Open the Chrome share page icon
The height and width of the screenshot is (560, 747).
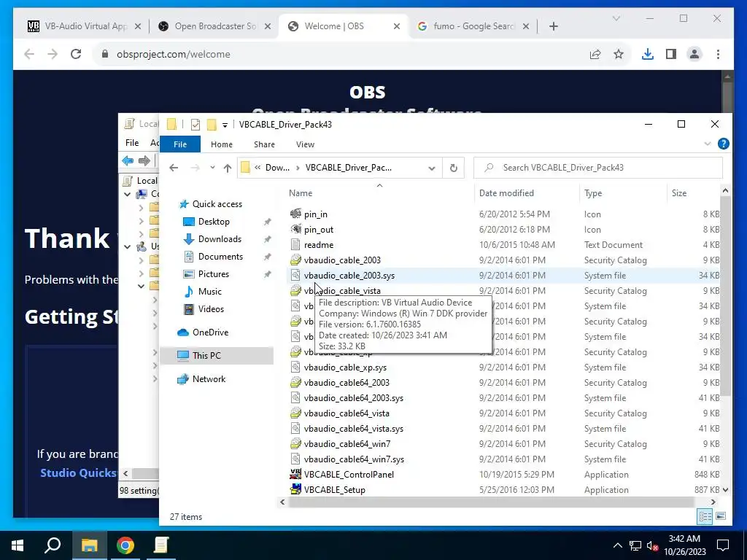595,54
